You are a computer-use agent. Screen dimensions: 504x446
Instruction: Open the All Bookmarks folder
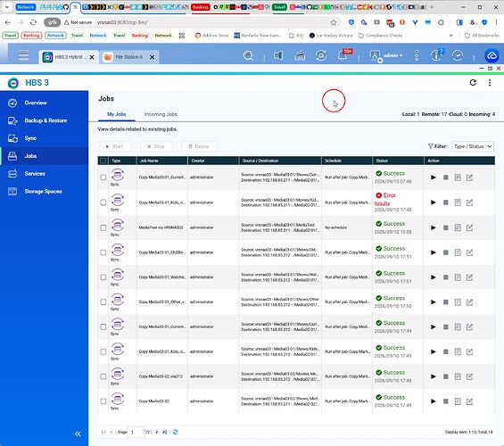pyautogui.click(x=482, y=36)
